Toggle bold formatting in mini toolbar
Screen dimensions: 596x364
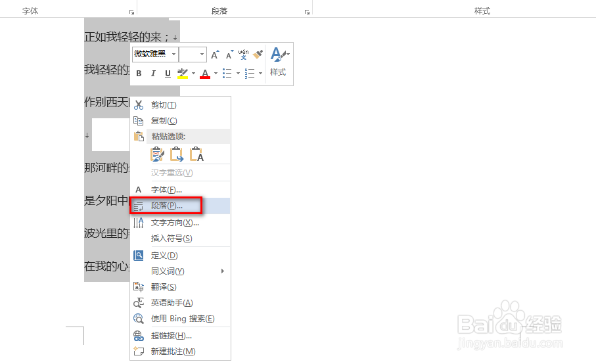pos(139,74)
